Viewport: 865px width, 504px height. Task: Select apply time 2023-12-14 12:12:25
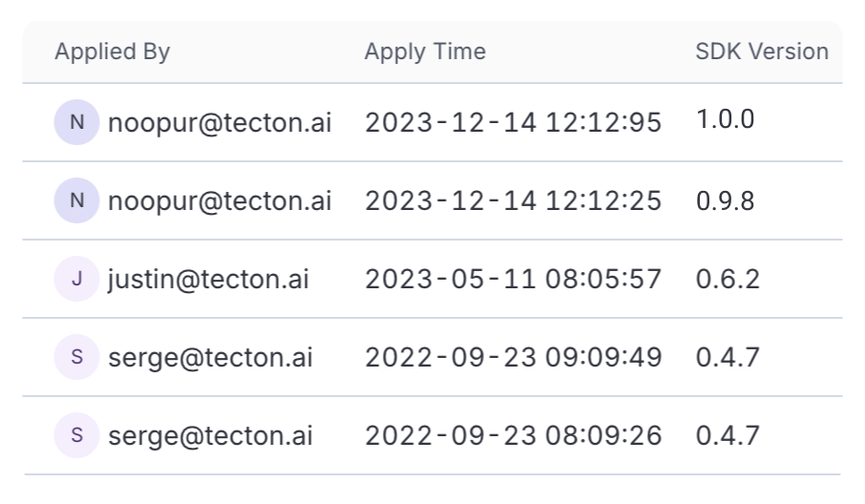coord(513,200)
